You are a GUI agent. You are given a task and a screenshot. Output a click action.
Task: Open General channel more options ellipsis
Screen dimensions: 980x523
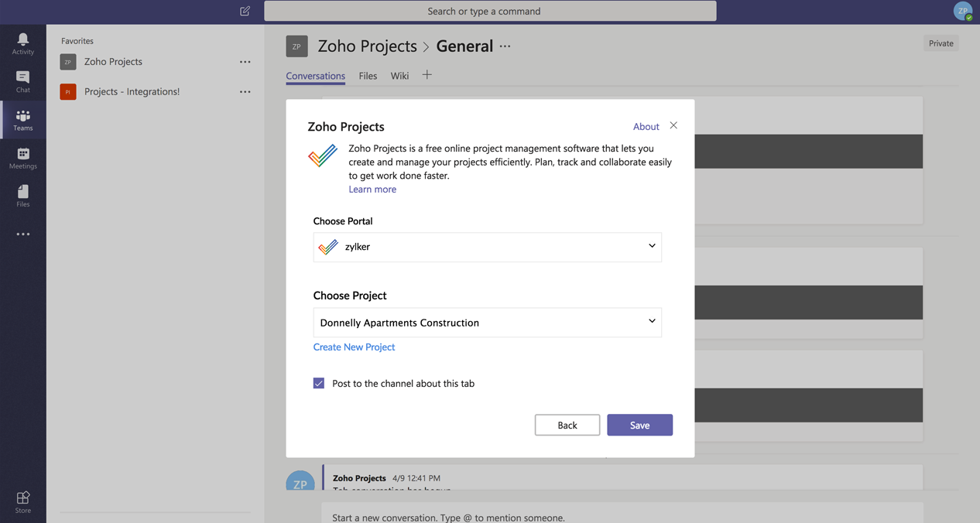(x=505, y=46)
